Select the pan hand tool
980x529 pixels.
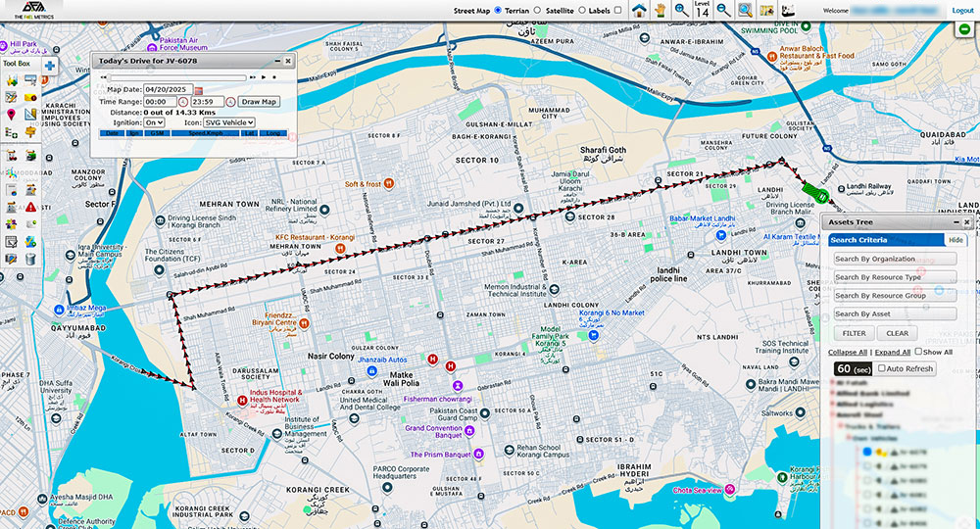pyautogui.click(x=660, y=10)
